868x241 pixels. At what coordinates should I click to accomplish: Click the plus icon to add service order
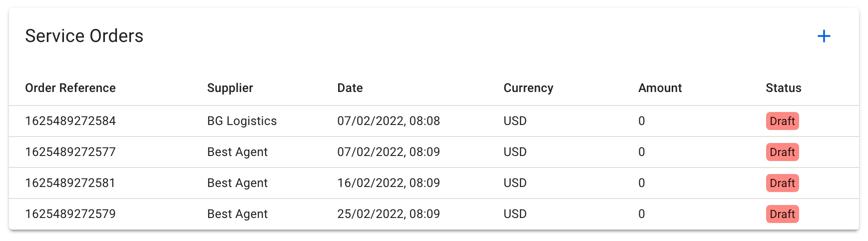824,36
